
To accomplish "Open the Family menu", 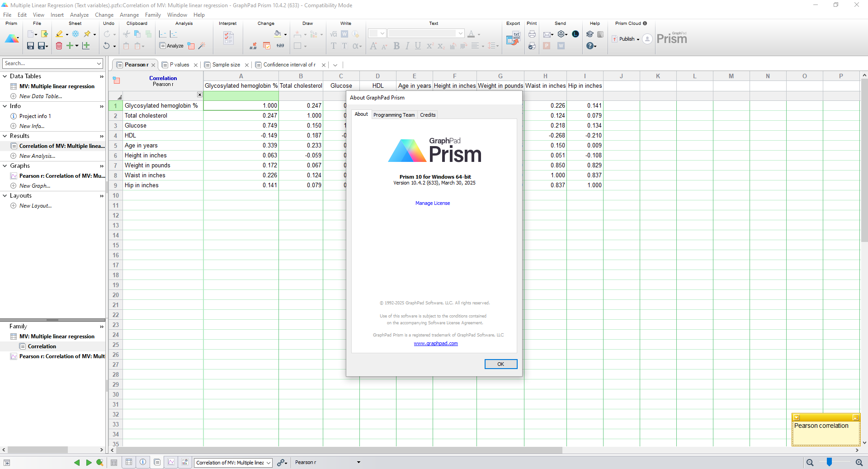I will tap(153, 15).
